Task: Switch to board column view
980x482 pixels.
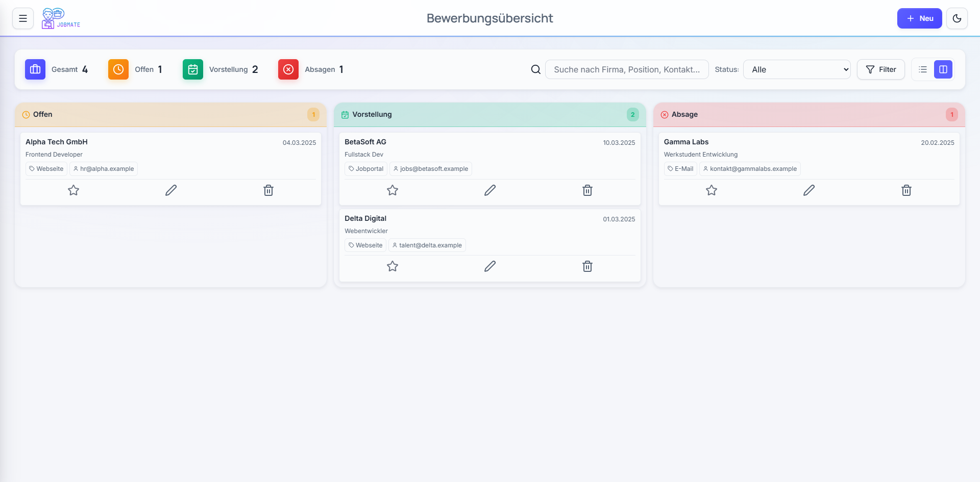Action: [943, 69]
